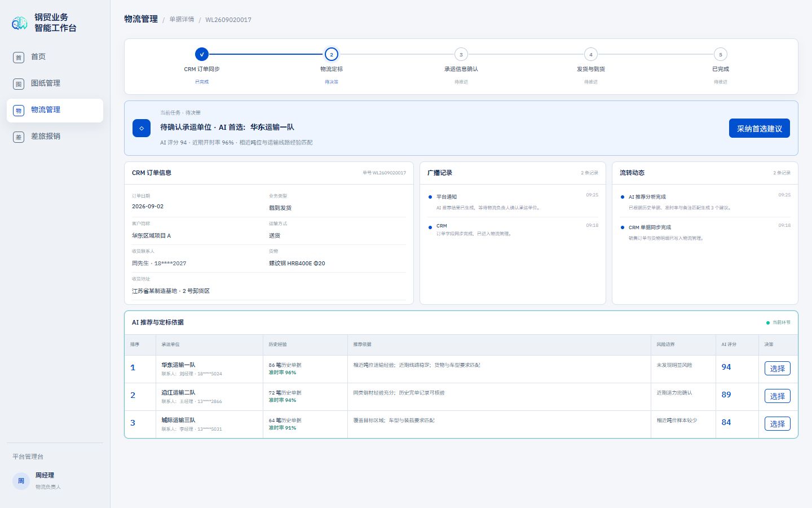Click the completed checkmark step circle for CRM 订单同步
The height and width of the screenshot is (508, 812).
(202, 54)
